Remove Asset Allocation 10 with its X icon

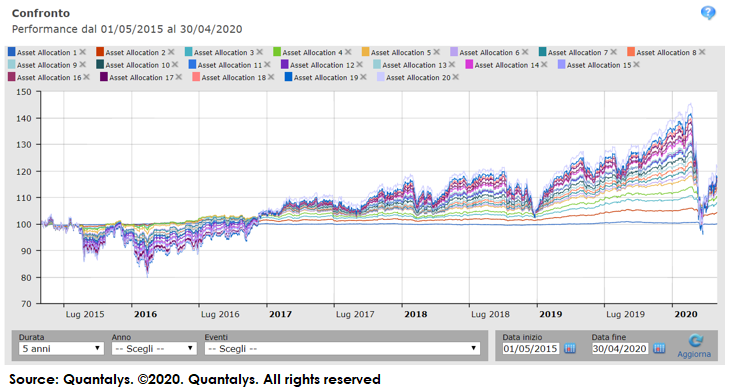(175, 65)
